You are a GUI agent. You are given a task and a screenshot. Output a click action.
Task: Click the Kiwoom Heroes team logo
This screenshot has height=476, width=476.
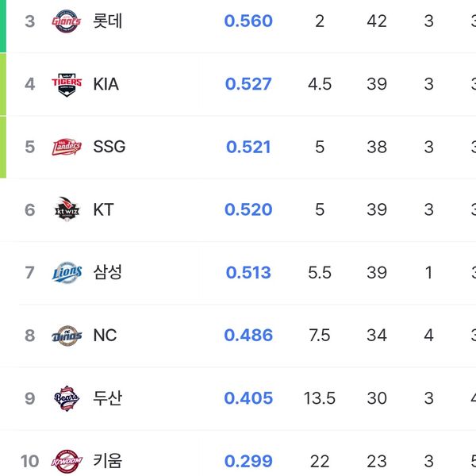tap(67, 461)
